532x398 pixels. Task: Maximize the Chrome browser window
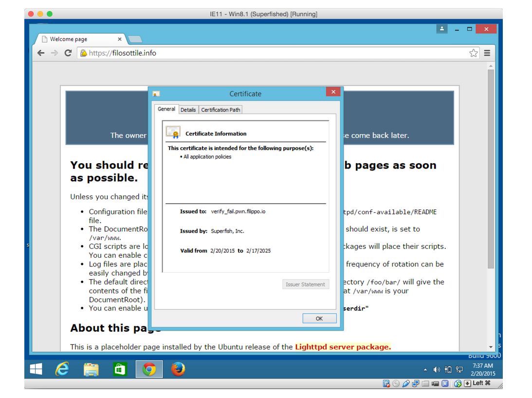tap(470, 29)
